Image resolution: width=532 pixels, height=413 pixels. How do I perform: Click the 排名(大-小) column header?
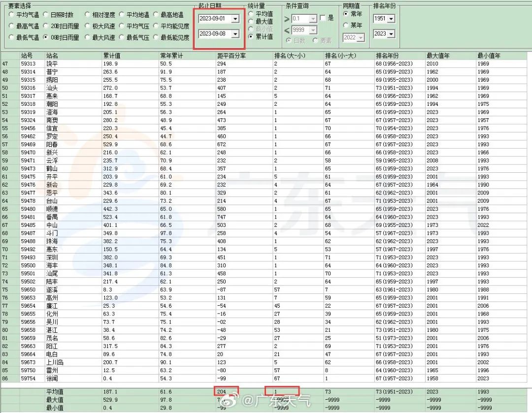290,55
